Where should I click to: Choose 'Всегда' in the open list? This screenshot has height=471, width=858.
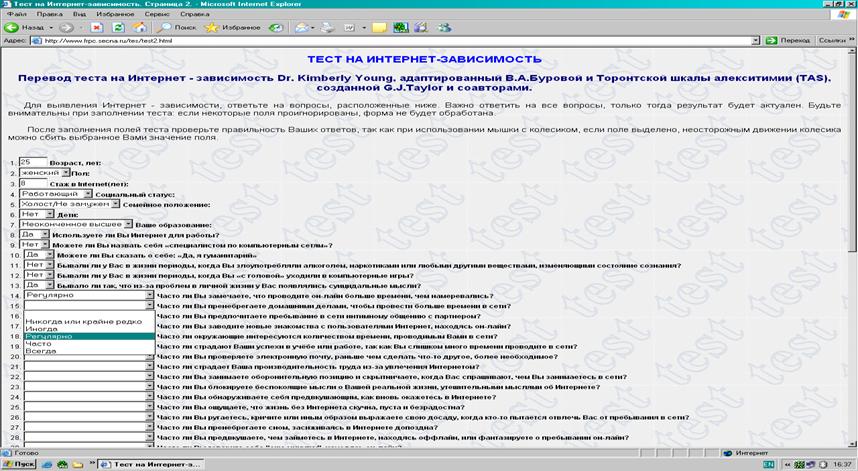coord(89,351)
